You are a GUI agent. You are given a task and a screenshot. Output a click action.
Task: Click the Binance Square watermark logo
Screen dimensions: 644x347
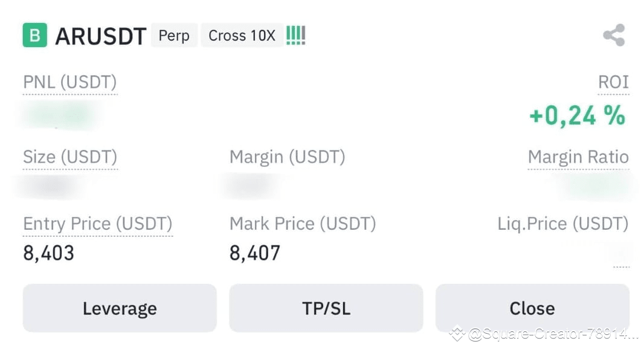click(457, 333)
